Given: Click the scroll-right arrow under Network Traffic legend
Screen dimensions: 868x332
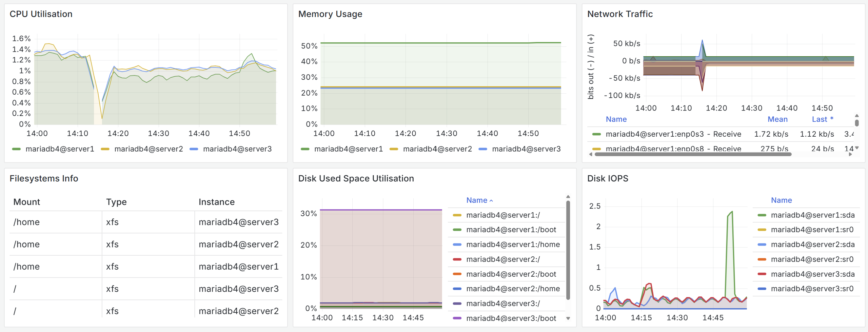Looking at the screenshot, I should click(x=850, y=154).
